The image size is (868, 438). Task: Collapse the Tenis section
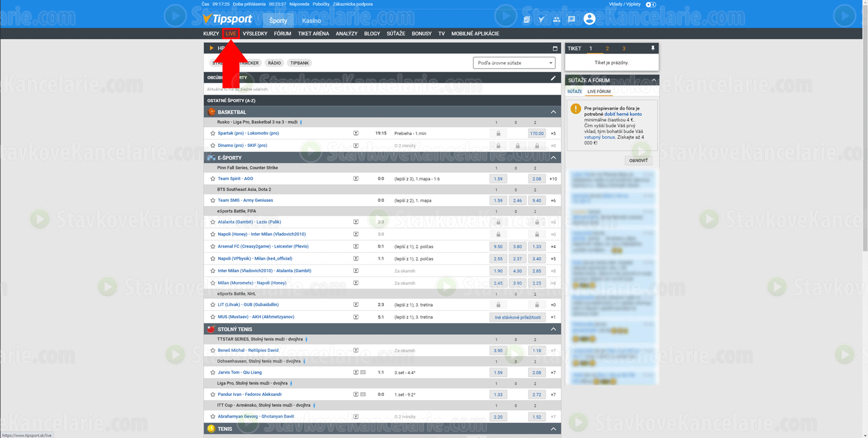(553, 429)
